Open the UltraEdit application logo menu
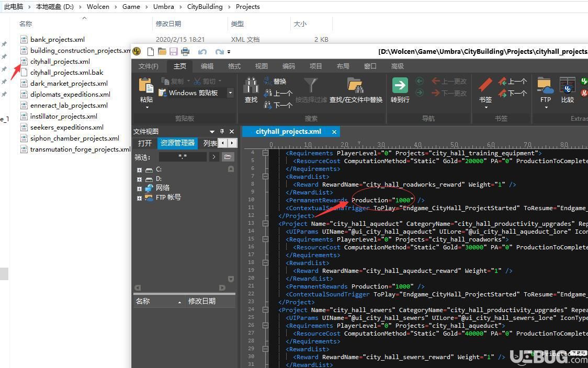Viewport: 588px width, 368px height. pos(137,51)
